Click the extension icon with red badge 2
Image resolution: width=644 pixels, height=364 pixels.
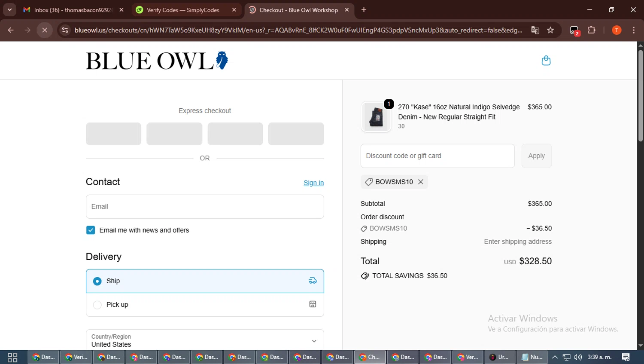(574, 31)
